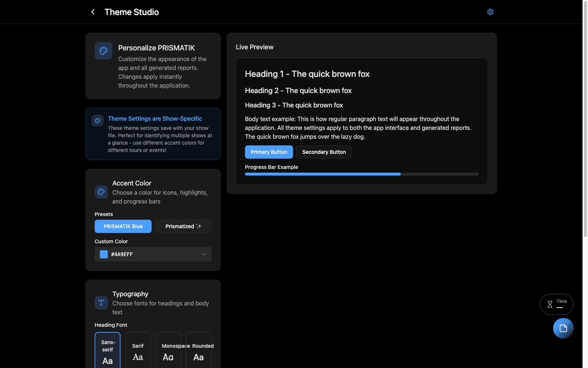
Task: Click the Heading 1 preview text
Action: [x=307, y=74]
